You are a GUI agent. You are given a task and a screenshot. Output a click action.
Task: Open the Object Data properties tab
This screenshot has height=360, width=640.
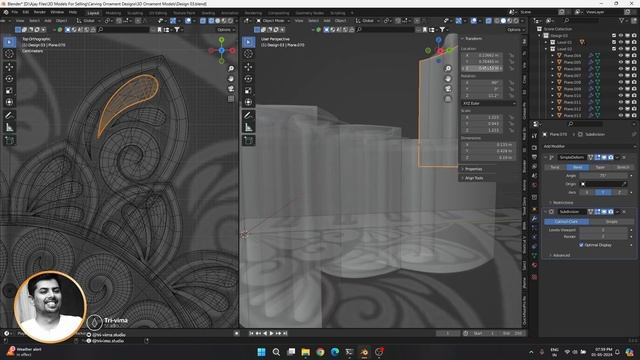(x=534, y=256)
